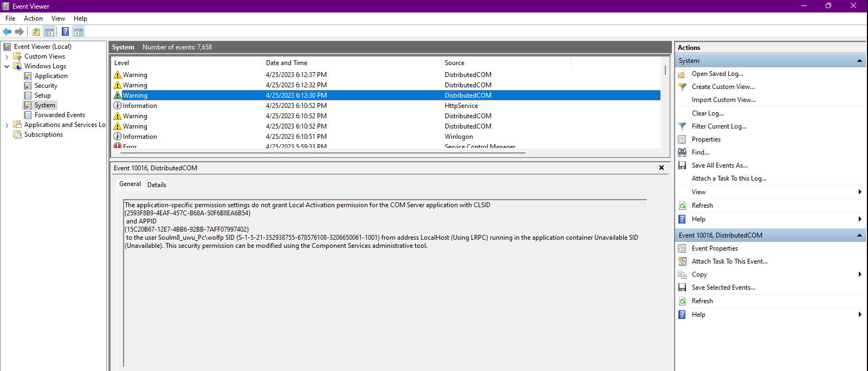Click the Subscriptions icon in the tree
Image resolution: width=868 pixels, height=371 pixels.
point(17,135)
